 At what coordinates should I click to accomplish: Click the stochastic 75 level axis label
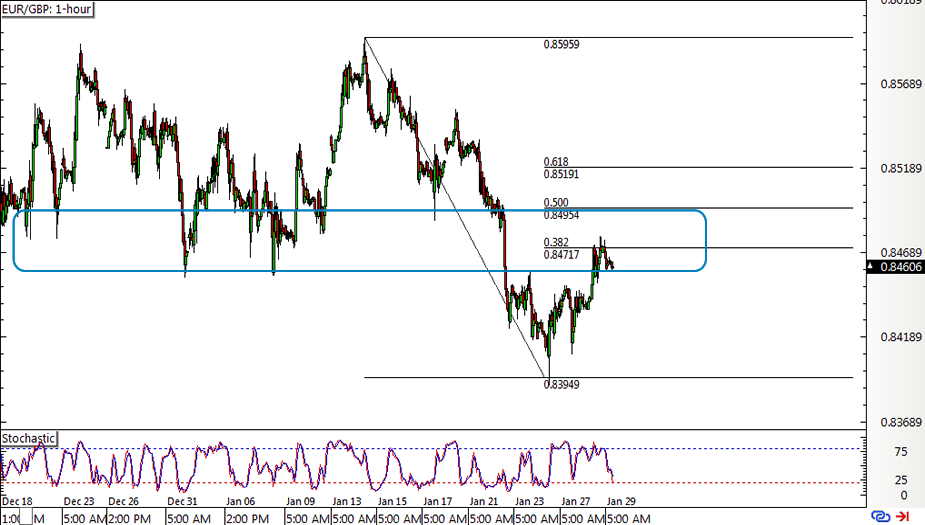coord(901,452)
